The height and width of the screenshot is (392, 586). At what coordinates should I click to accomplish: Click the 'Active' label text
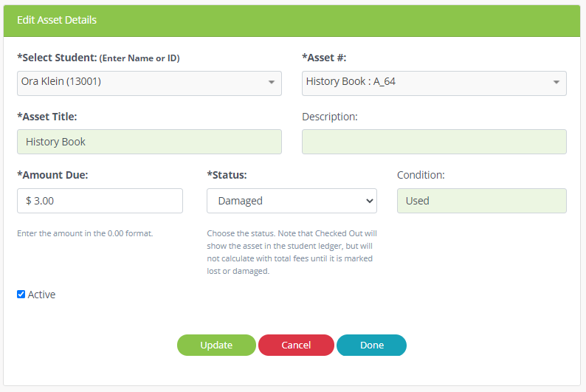coord(41,295)
